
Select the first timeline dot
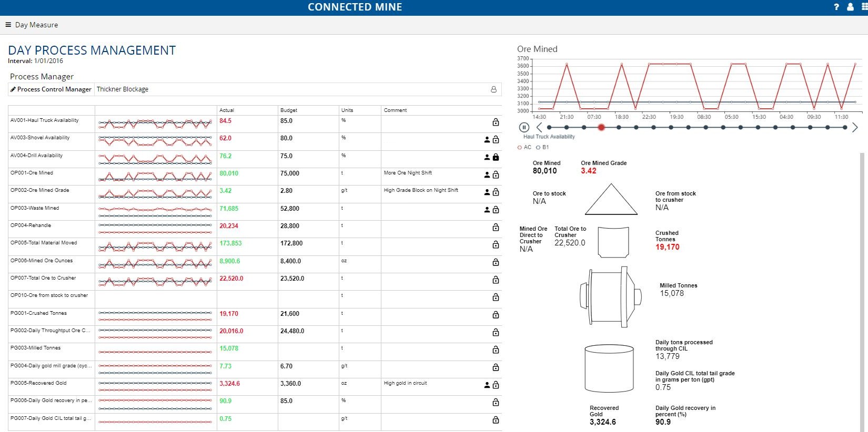549,127
